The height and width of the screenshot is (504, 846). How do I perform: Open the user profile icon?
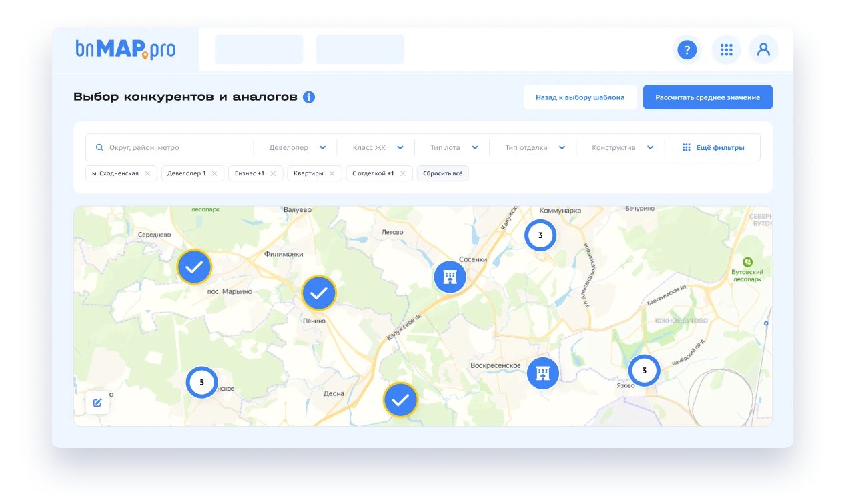pyautogui.click(x=763, y=50)
